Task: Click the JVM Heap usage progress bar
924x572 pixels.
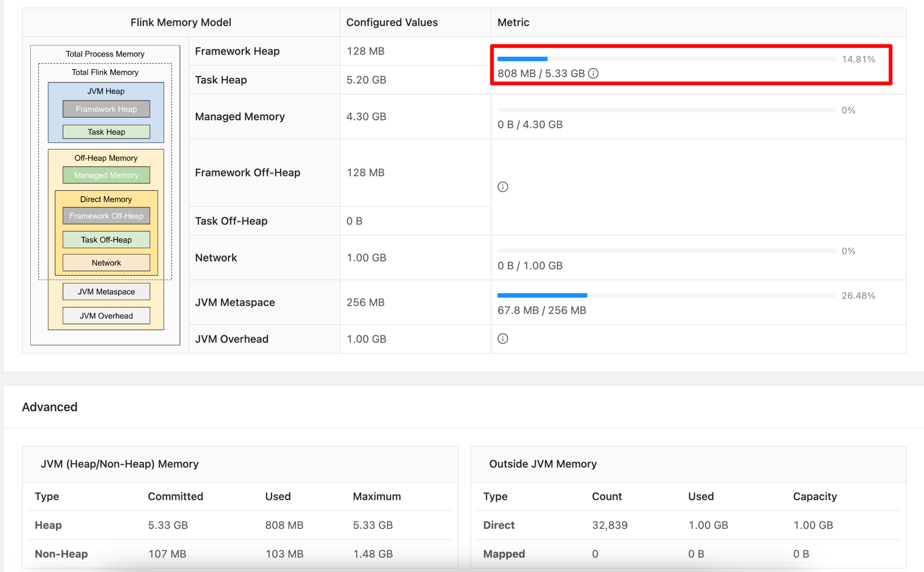Action: coord(666,59)
